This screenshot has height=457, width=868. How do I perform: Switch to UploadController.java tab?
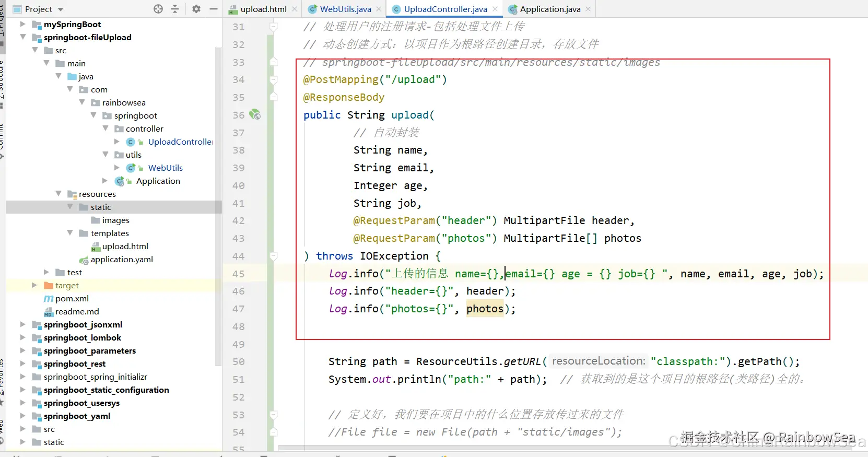coord(445,9)
